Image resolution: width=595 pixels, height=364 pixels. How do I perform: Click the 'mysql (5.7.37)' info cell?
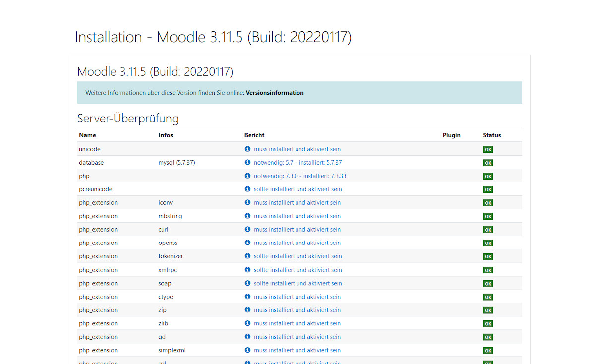point(177,163)
